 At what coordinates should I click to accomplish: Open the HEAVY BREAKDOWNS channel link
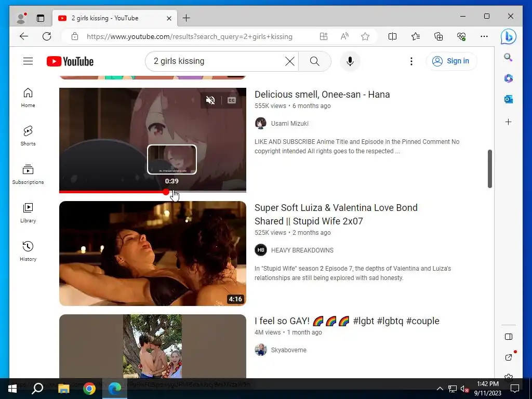302,250
